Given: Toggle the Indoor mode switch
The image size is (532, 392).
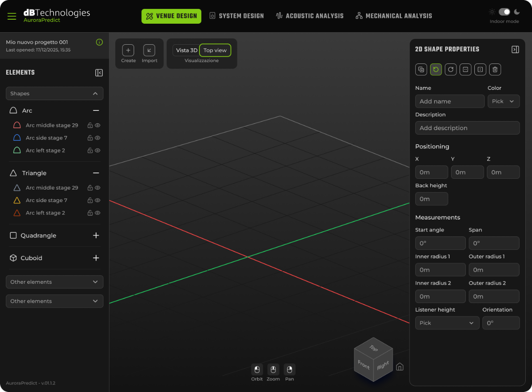Looking at the screenshot, I should point(504,12).
